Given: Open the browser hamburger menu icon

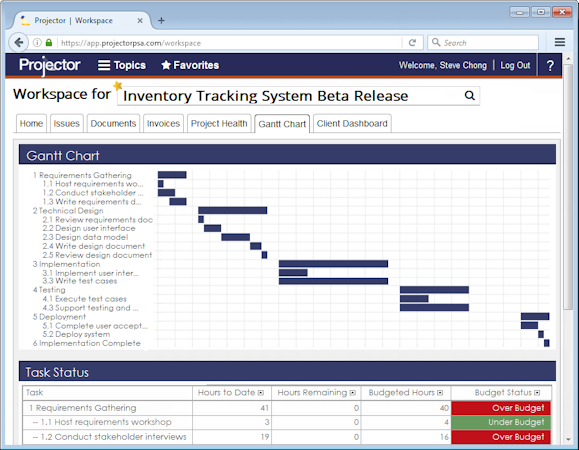Looking at the screenshot, I should tap(560, 42).
